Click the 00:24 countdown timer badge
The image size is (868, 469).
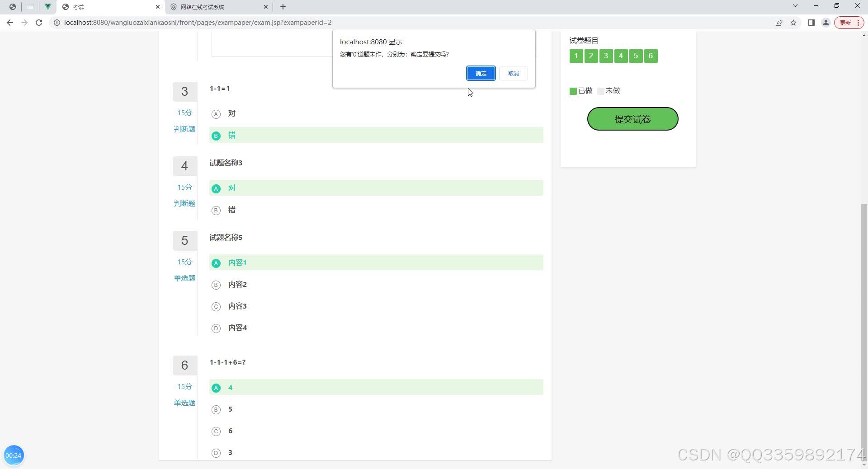click(x=14, y=455)
